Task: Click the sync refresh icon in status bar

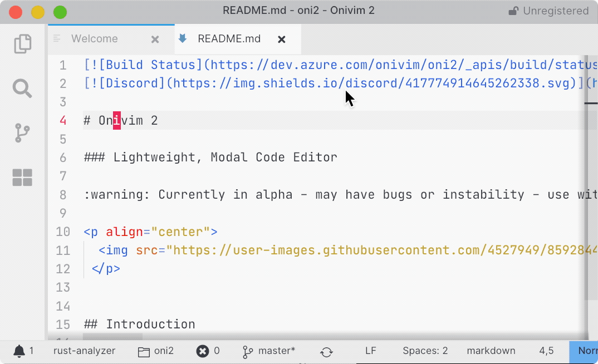Action: pyautogui.click(x=326, y=351)
